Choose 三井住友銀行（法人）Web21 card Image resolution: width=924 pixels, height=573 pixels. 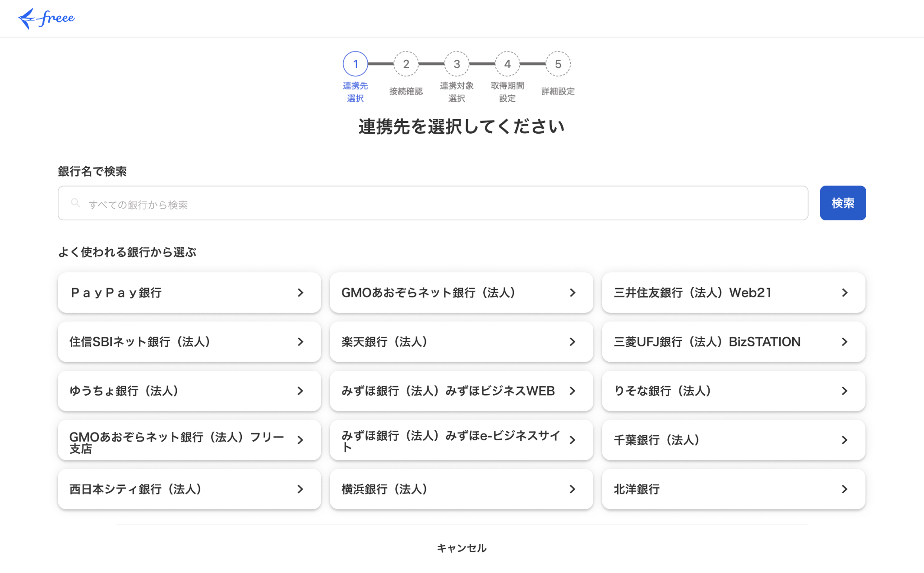click(733, 293)
